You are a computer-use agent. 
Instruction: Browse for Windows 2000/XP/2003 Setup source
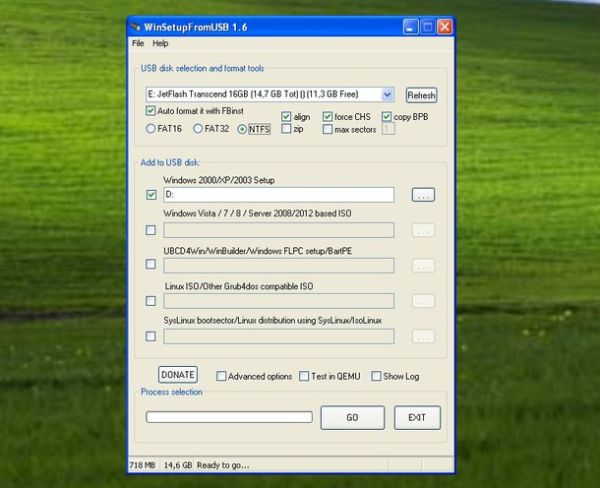pos(423,195)
